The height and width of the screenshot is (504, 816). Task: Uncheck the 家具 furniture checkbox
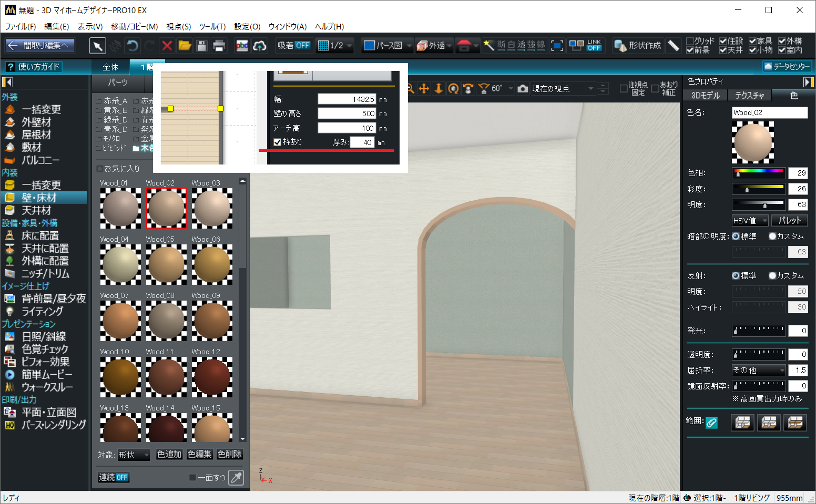click(752, 41)
